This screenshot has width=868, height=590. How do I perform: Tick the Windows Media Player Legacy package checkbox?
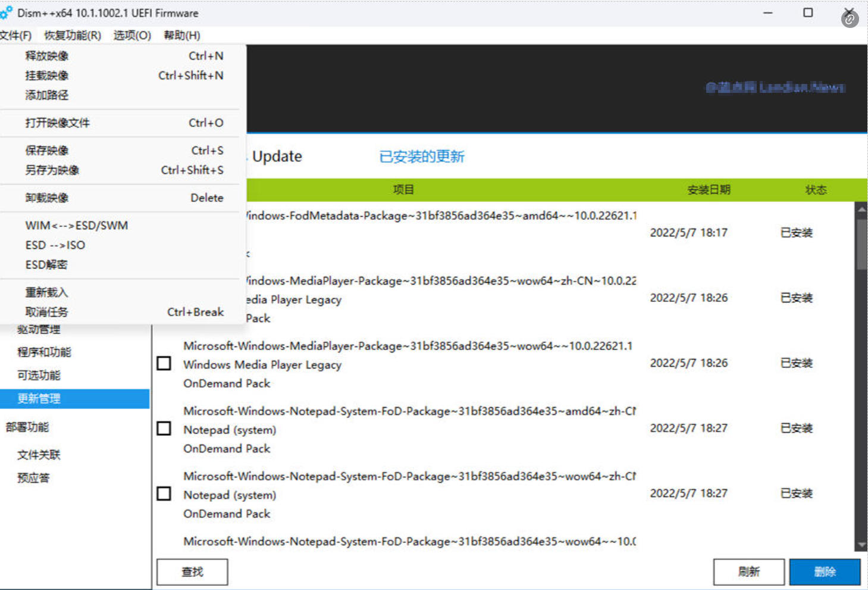(164, 363)
